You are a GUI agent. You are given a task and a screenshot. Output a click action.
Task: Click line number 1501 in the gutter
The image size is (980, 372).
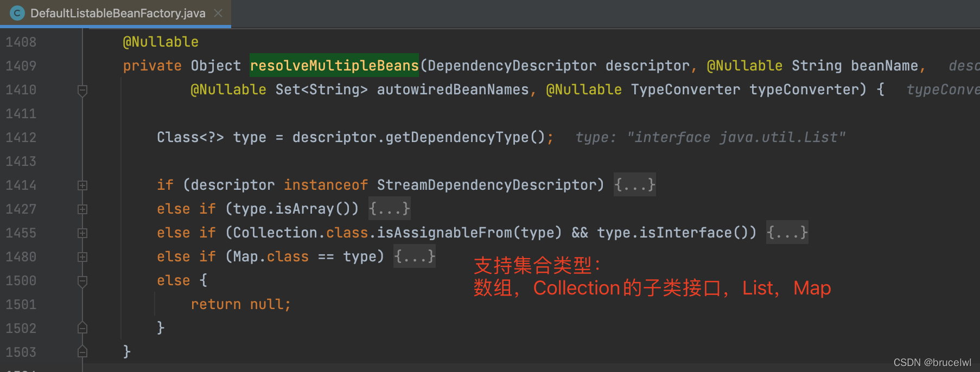[21, 305]
